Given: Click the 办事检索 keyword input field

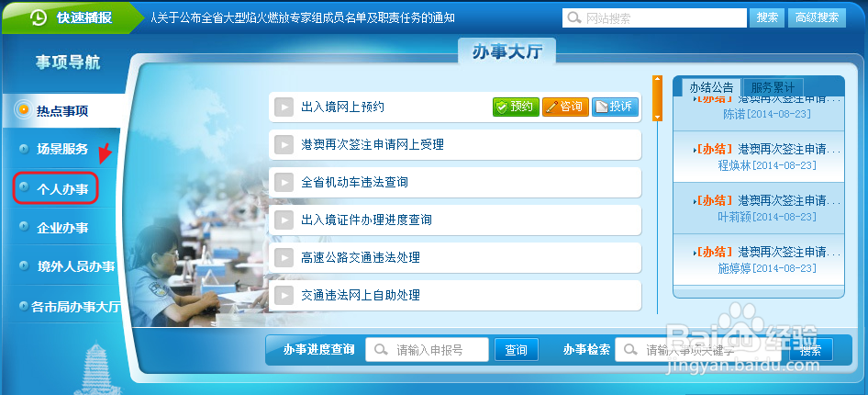Looking at the screenshot, I should tap(698, 350).
